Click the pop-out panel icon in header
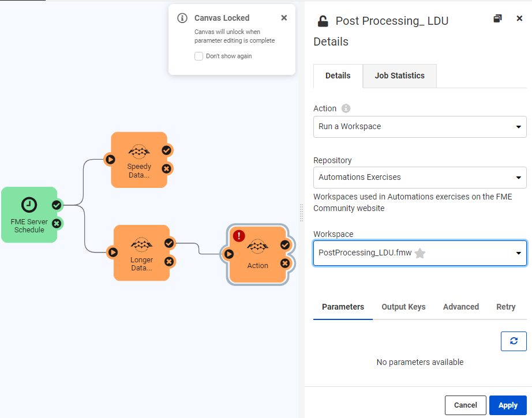Screen dimensions: 532x418 click(x=497, y=19)
